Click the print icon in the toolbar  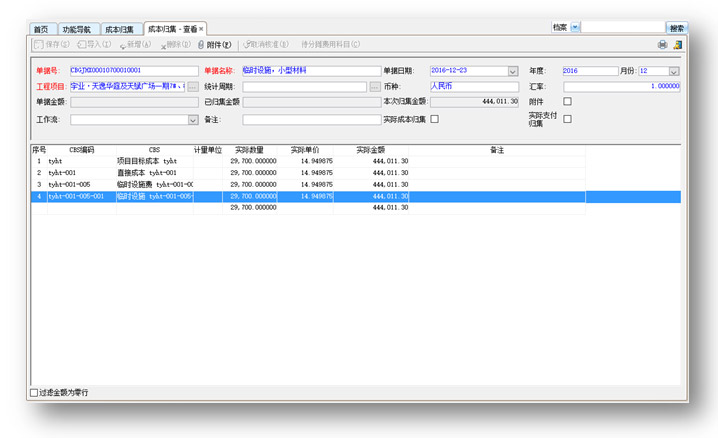point(662,44)
